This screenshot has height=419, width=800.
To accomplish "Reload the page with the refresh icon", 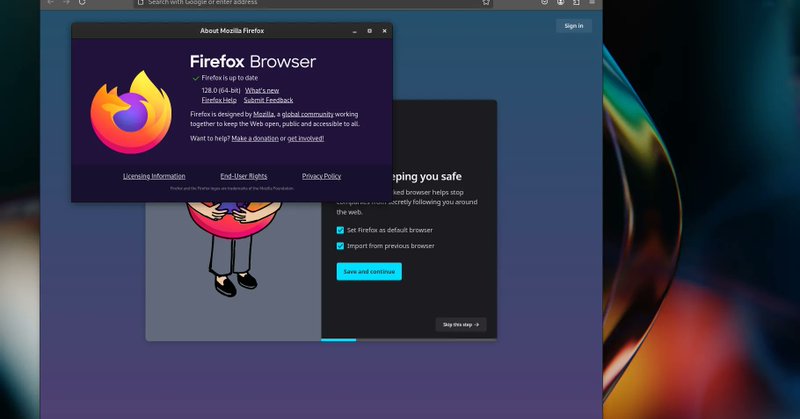I will tap(82, 2).
